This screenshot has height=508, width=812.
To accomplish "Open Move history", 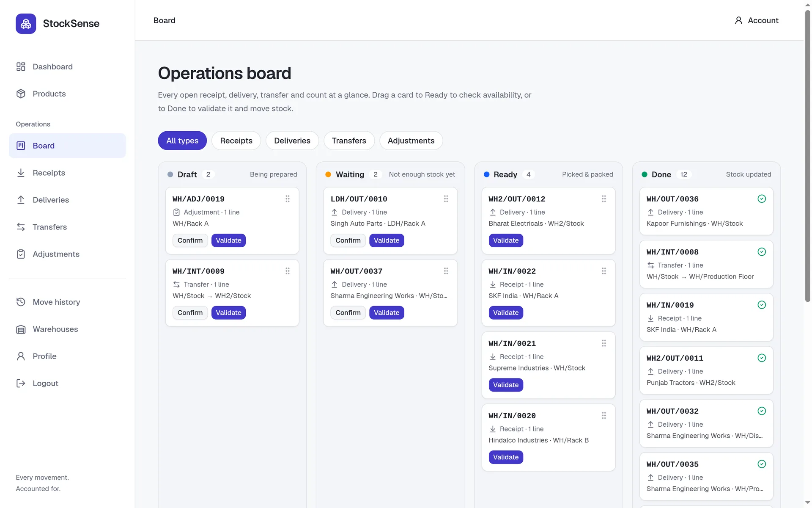I will (67, 302).
